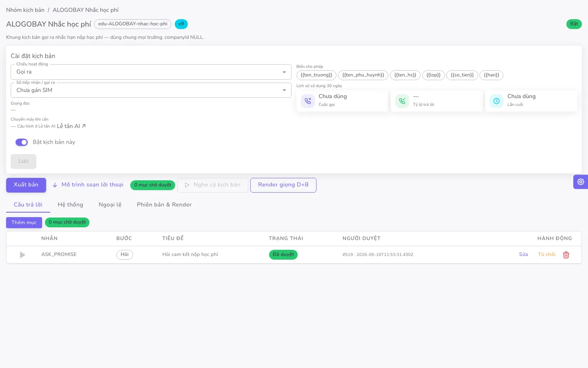The height and width of the screenshot is (368, 588).
Task: Click the Thêm mục button
Action: point(24,222)
